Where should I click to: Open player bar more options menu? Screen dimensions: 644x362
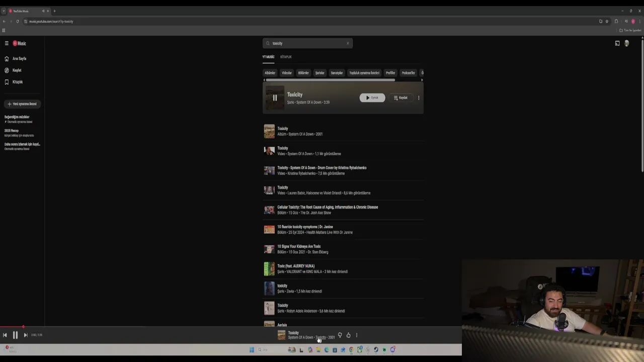pos(357,335)
